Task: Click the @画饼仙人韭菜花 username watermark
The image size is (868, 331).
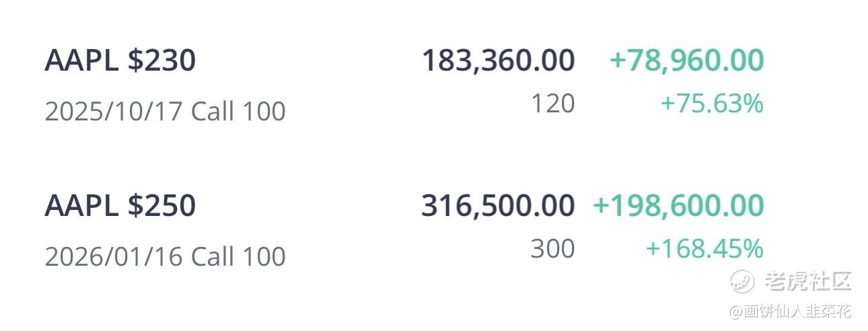Action: (x=789, y=311)
